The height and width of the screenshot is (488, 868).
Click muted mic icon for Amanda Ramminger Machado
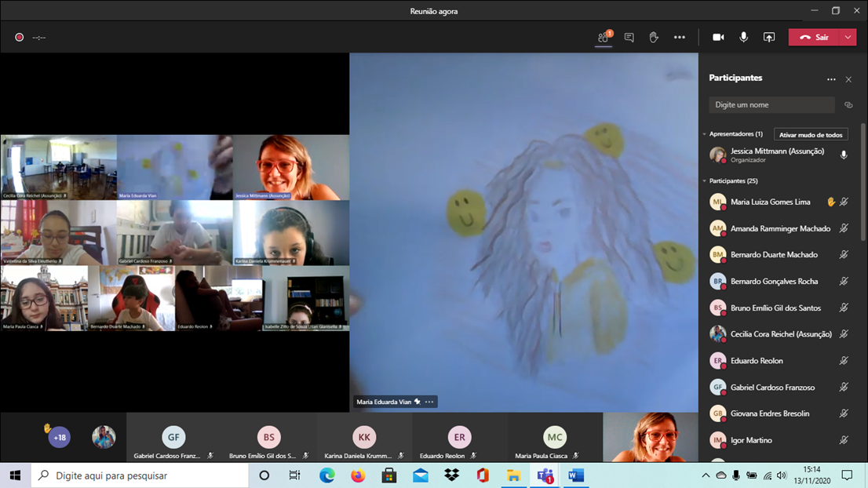(x=844, y=228)
